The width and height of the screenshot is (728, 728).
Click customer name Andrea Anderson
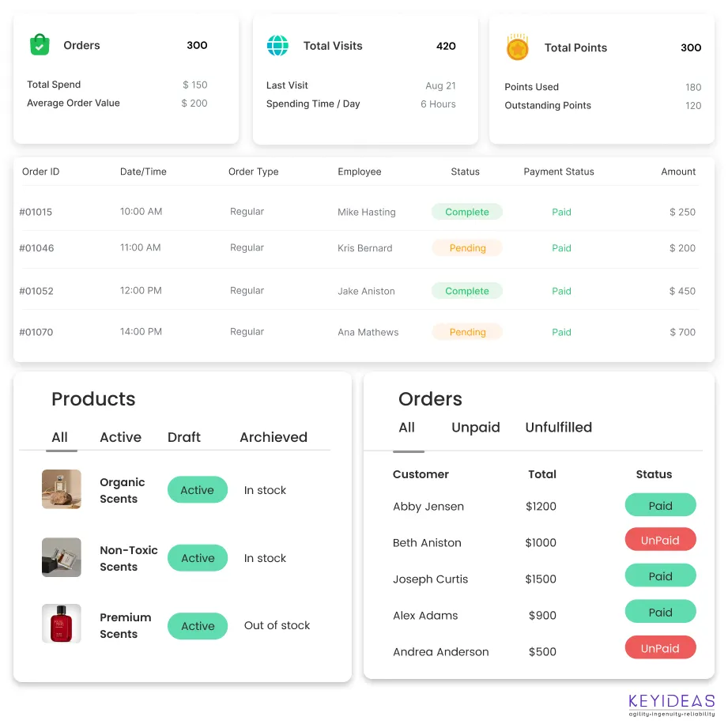[440, 652]
